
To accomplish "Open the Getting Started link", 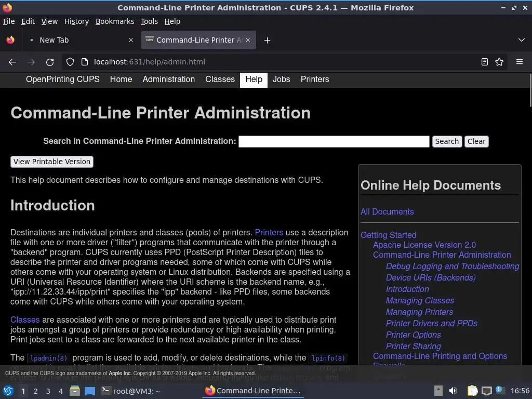I will coord(389,235).
